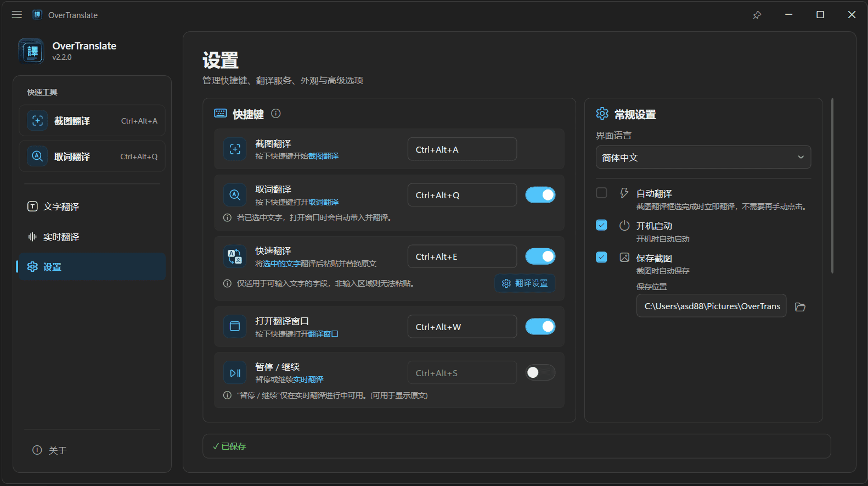Click the 自动翻译 lightning icon
The height and width of the screenshot is (486, 868).
coord(624,193)
